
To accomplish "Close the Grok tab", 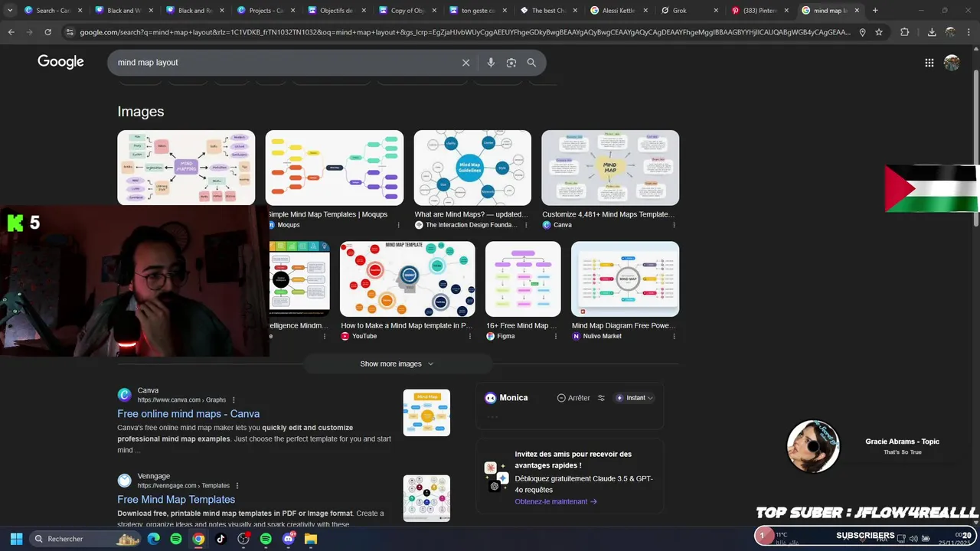I will click(x=716, y=11).
